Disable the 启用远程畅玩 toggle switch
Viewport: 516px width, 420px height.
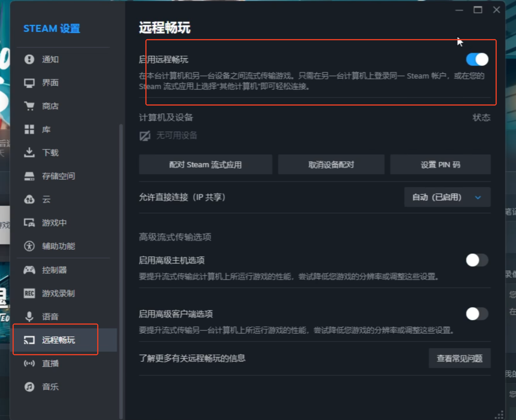tap(477, 60)
